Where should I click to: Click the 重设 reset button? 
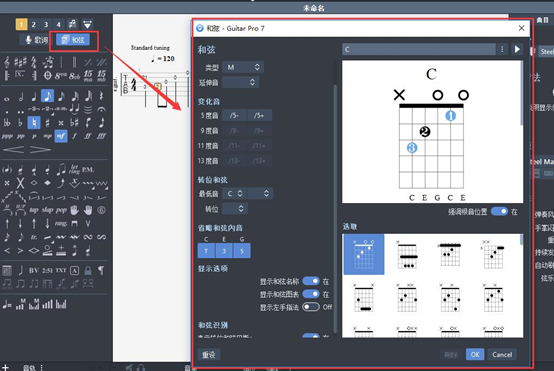point(209,354)
